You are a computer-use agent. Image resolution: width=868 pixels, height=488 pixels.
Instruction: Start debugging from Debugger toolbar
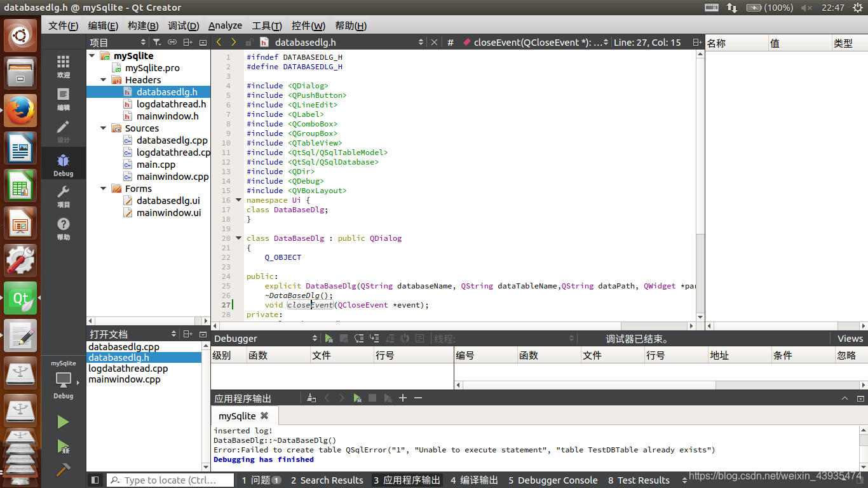(329, 339)
